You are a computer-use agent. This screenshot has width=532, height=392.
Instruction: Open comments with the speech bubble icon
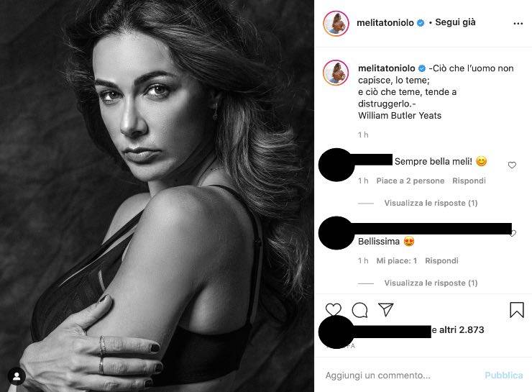[359, 310]
